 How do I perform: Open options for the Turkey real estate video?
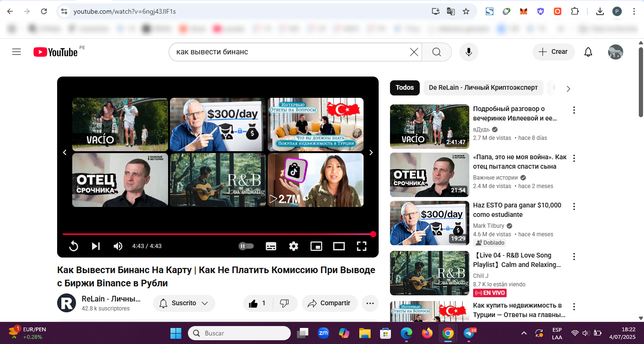[574, 307]
